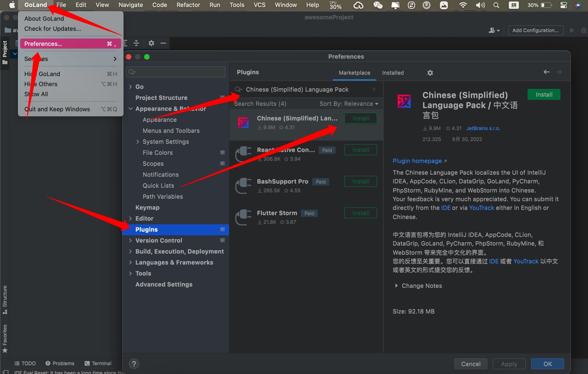Click the Flutter Storm plugin icon
Viewport: 588px width, 374px height.
243,217
